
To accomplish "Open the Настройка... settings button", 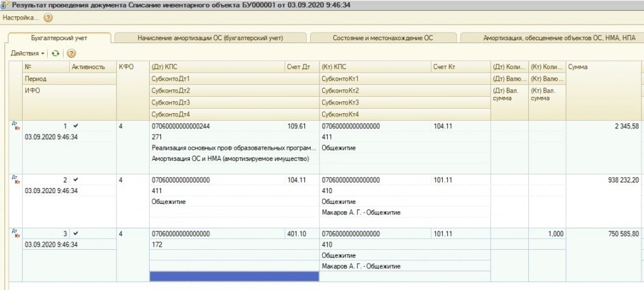I will pos(21,18).
